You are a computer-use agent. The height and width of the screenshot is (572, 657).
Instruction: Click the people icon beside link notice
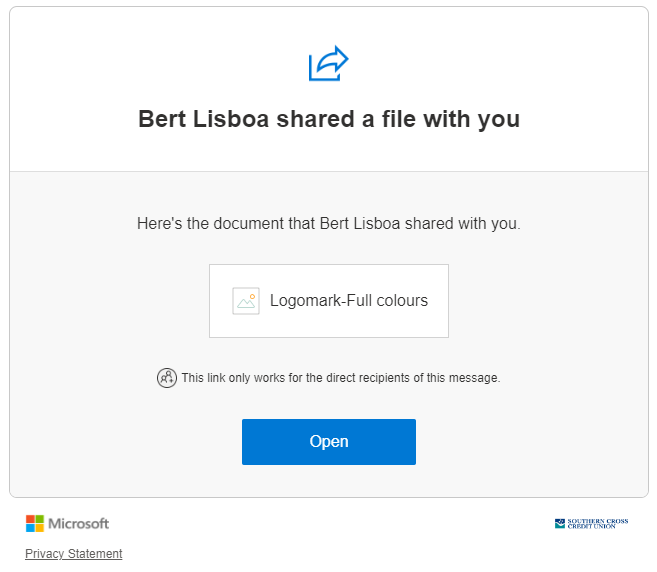click(x=167, y=378)
